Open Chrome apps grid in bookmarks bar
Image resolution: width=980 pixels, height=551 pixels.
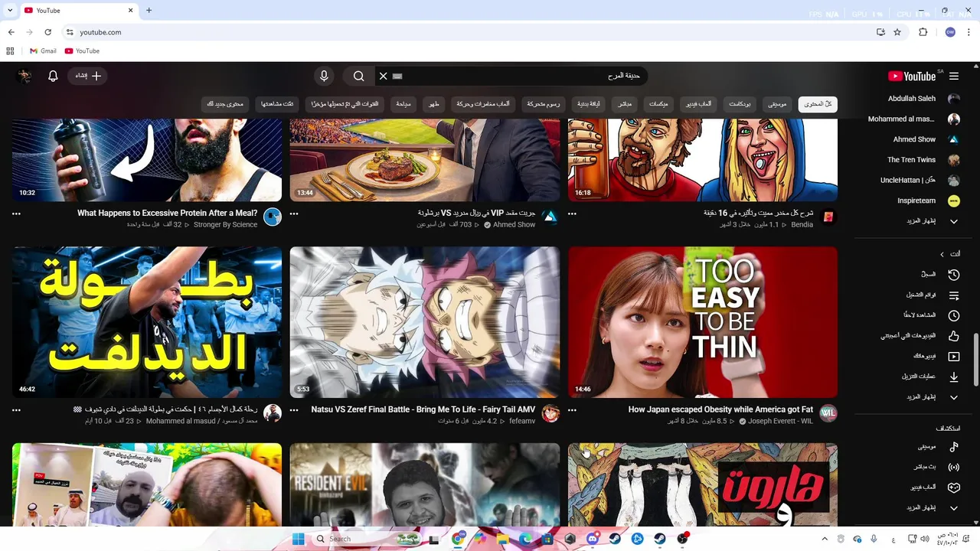pos(10,51)
